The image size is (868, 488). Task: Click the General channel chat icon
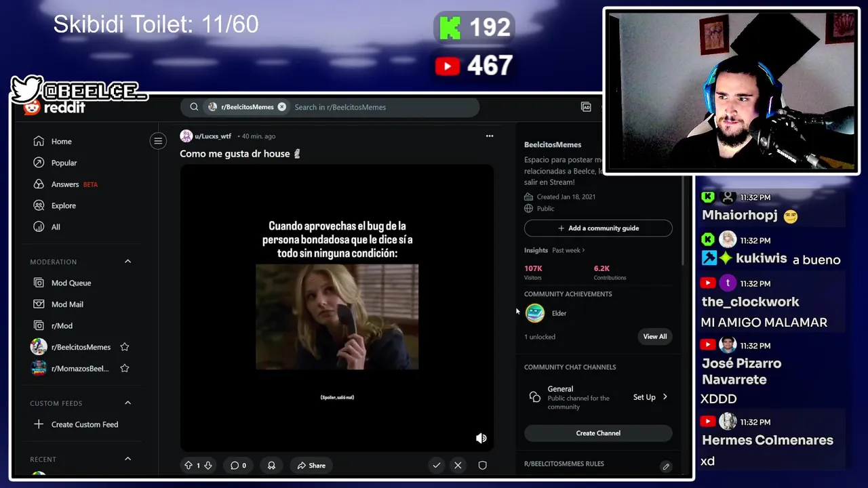[535, 397]
